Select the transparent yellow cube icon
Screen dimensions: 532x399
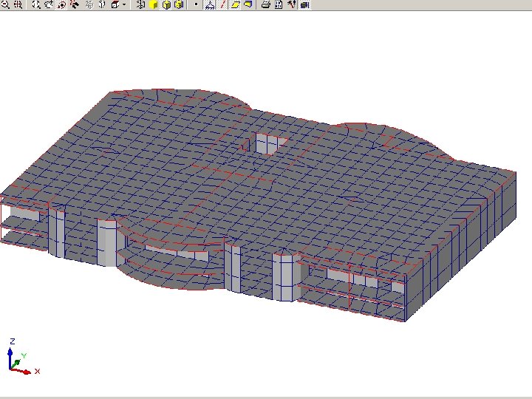[179, 4]
